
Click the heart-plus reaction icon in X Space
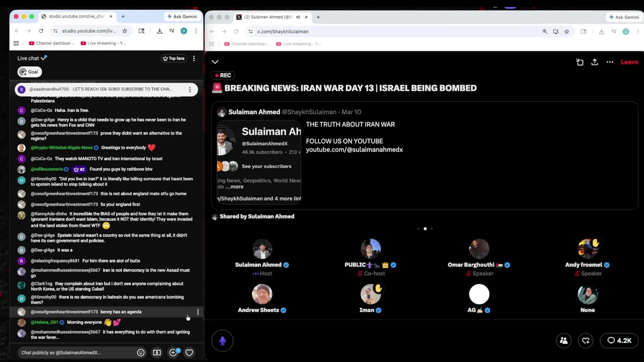(586, 340)
